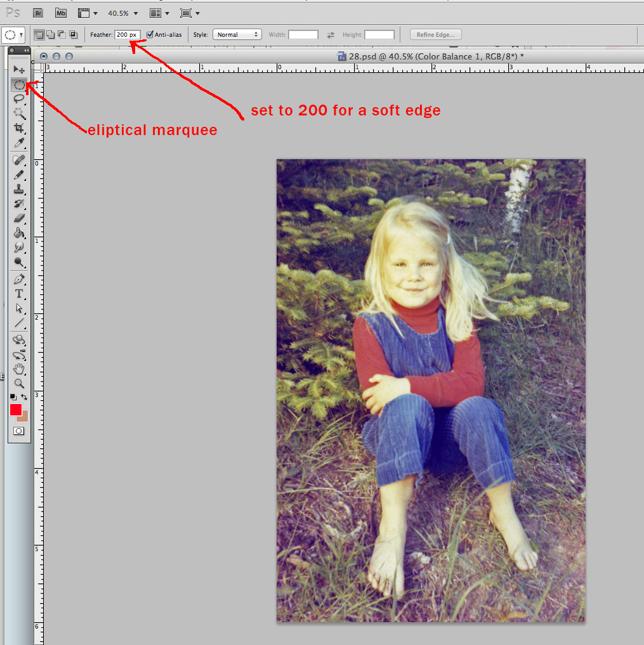Choose the Crop tool

(19, 128)
